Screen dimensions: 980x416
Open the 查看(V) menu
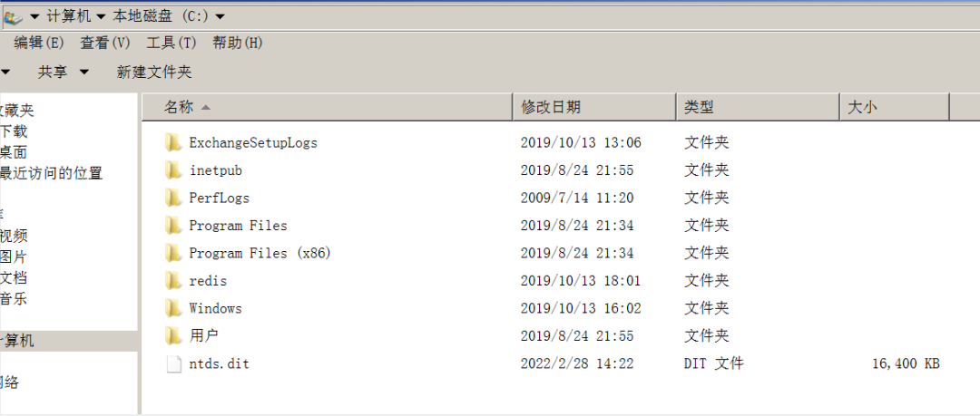click(x=105, y=44)
